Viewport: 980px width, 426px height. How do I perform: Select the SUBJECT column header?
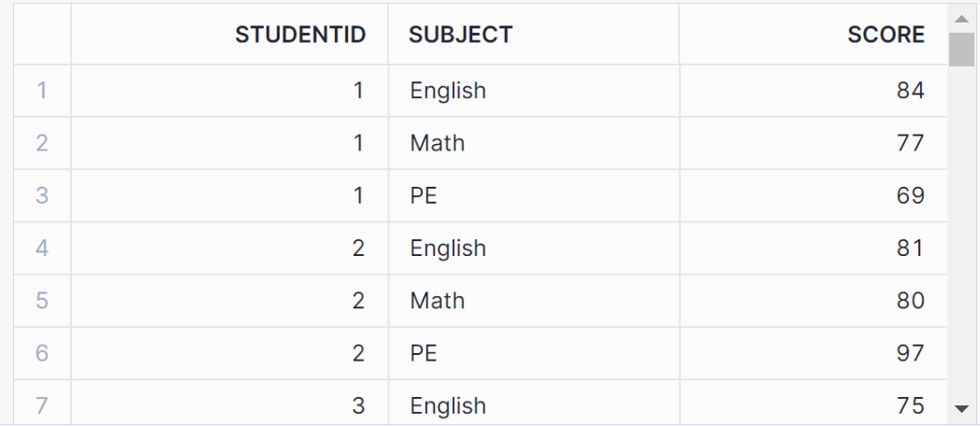461,35
